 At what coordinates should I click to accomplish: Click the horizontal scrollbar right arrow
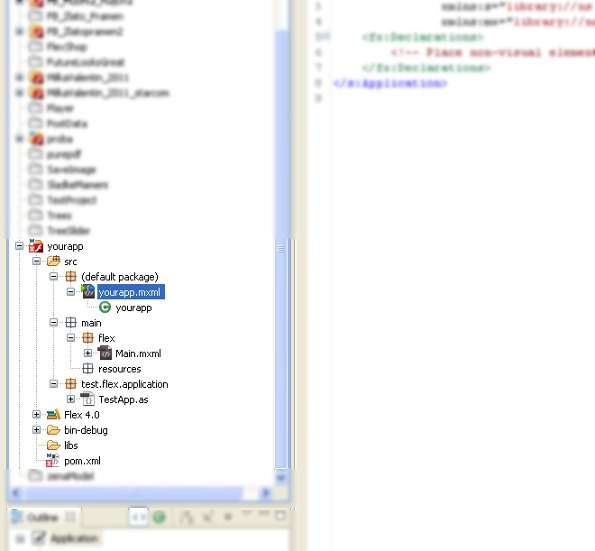[265, 493]
